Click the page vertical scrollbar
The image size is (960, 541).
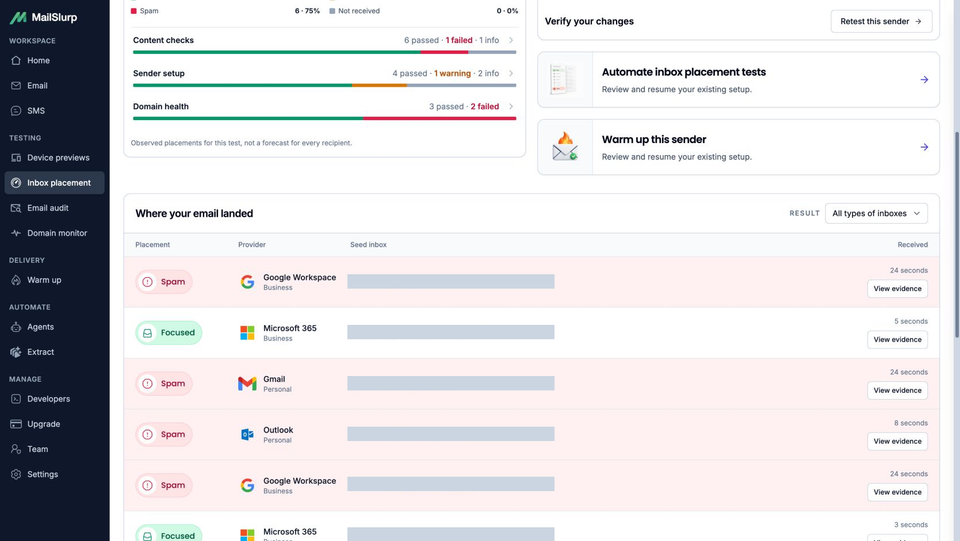coord(956,234)
